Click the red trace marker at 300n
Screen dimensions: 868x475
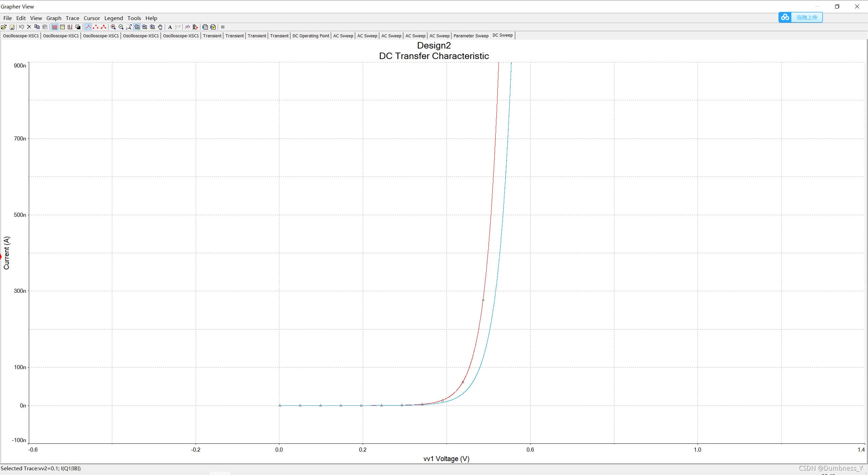click(483, 300)
